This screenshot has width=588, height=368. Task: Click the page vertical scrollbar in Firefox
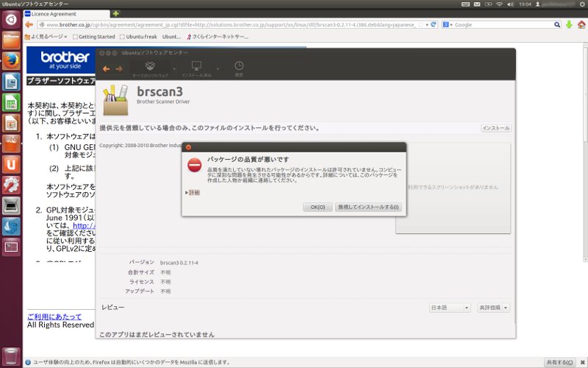pos(585,152)
